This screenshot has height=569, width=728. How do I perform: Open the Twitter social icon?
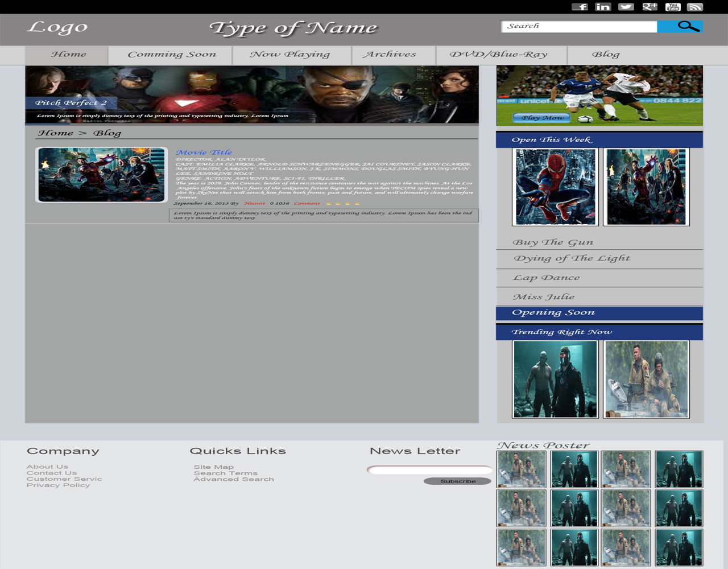point(626,7)
